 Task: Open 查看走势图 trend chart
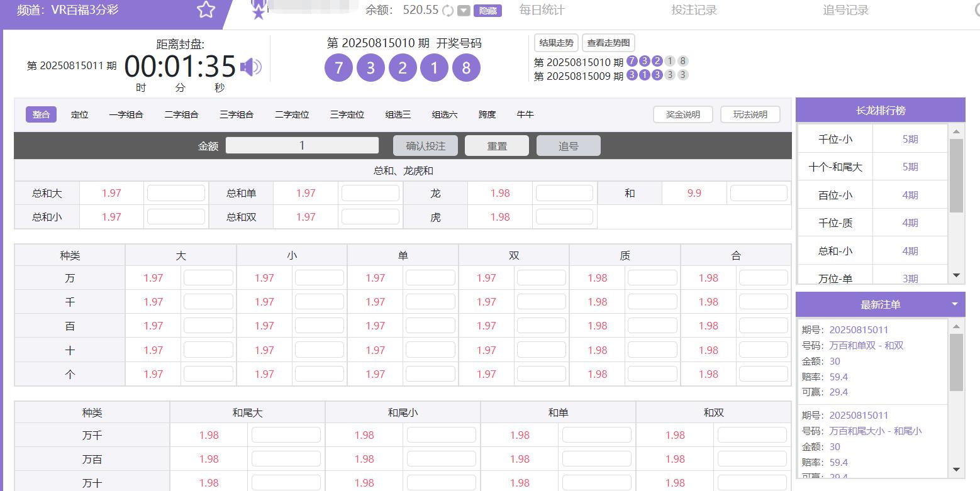[x=608, y=43]
